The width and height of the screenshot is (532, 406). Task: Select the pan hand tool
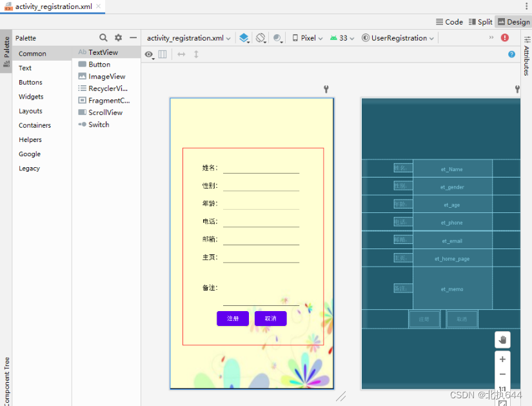[x=502, y=340]
